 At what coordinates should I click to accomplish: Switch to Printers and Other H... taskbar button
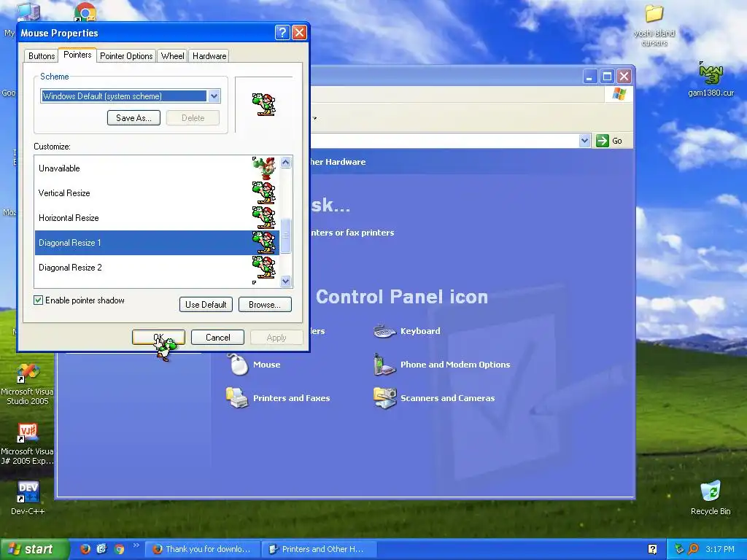[x=320, y=549]
